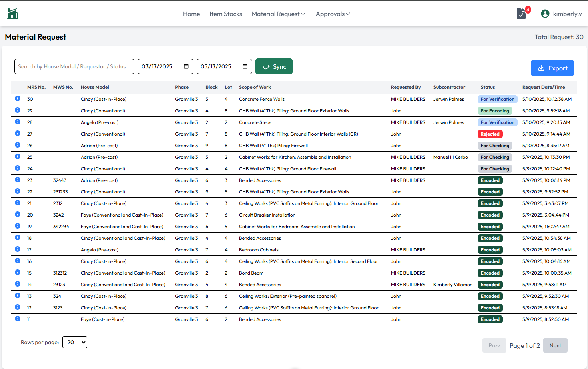The image size is (588, 369).
Task: View details icon for MRS No. 14
Action: pos(18,284)
